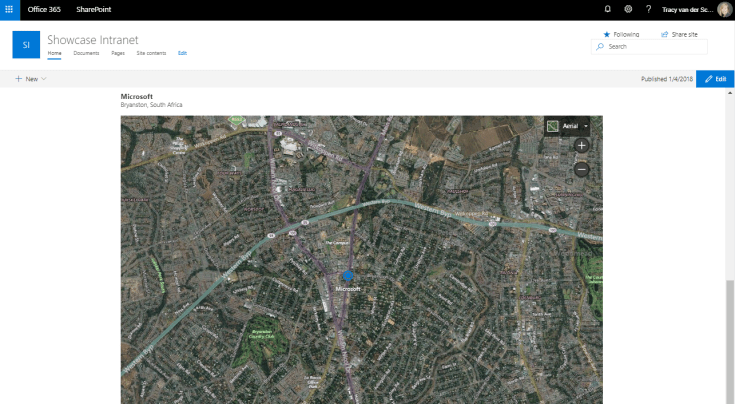Zoom in on the map
The image size is (735, 404).
click(x=581, y=146)
